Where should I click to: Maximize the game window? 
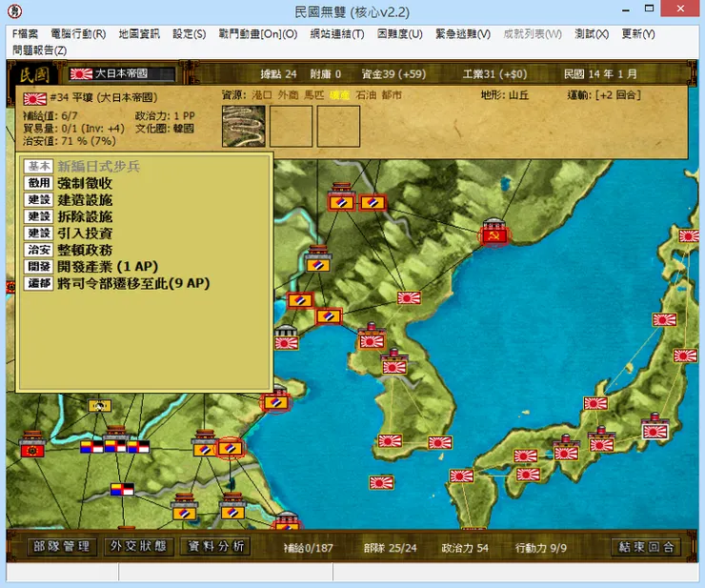(649, 8)
